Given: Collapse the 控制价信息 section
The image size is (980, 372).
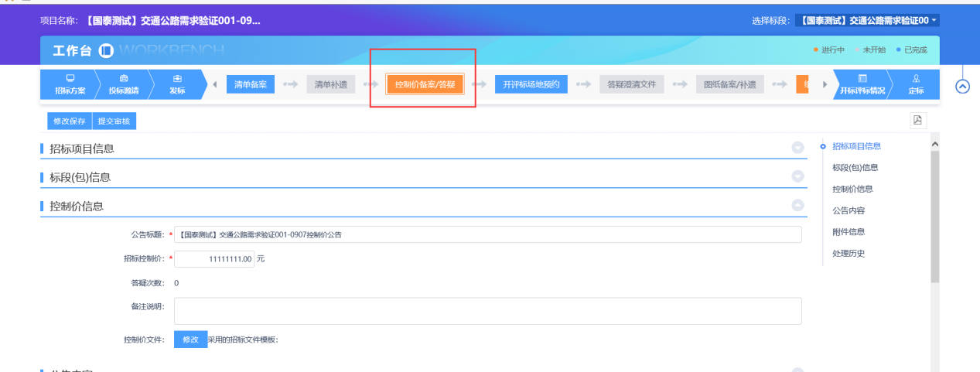Looking at the screenshot, I should [797, 206].
